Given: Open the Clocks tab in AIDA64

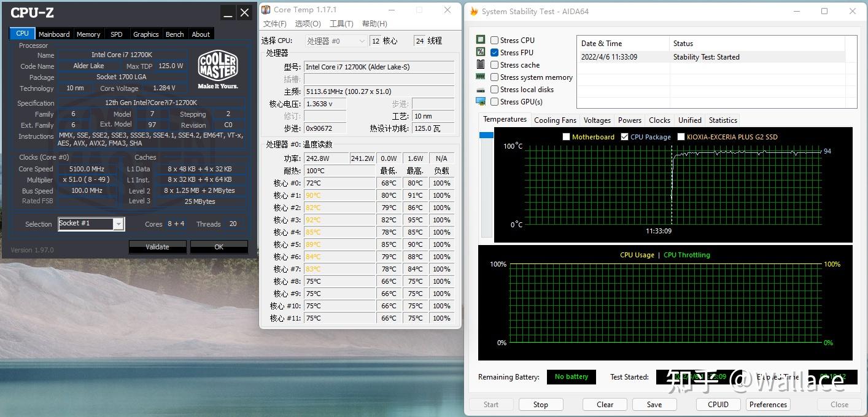Looking at the screenshot, I should click(659, 120).
